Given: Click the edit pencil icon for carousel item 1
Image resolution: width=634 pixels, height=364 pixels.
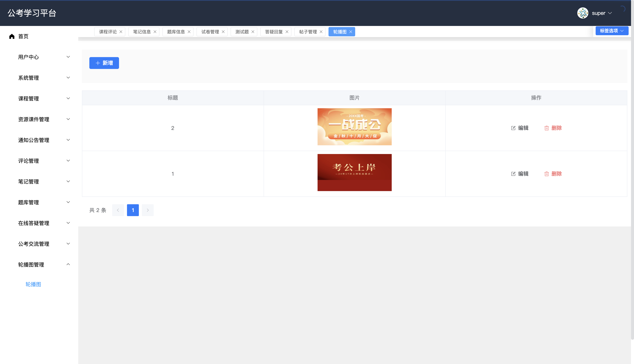Looking at the screenshot, I should [x=513, y=174].
